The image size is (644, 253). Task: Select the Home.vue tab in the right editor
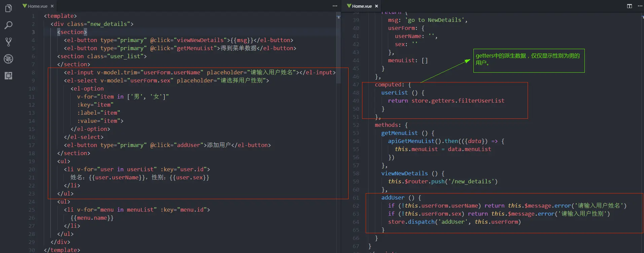click(x=362, y=6)
